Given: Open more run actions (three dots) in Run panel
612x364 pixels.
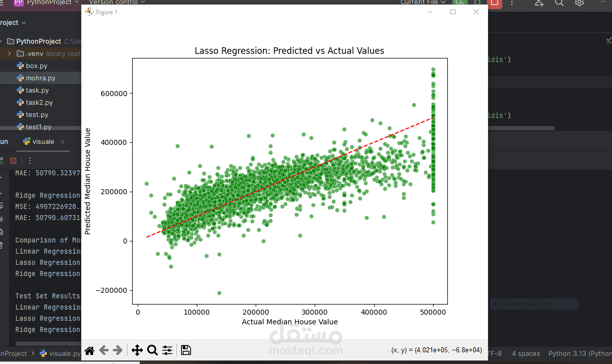Looking at the screenshot, I should [29, 161].
